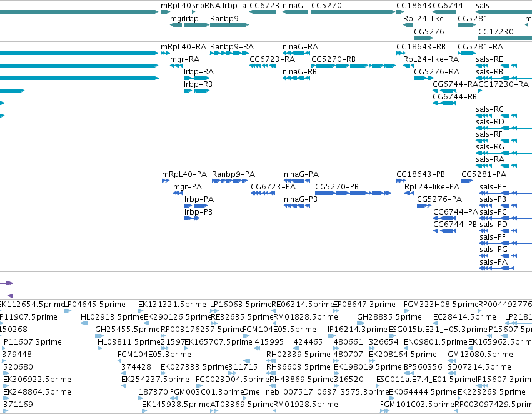532x414 pixels.
Task: Click the CG5276-PA protein label
Action: pyautogui.click(x=439, y=199)
